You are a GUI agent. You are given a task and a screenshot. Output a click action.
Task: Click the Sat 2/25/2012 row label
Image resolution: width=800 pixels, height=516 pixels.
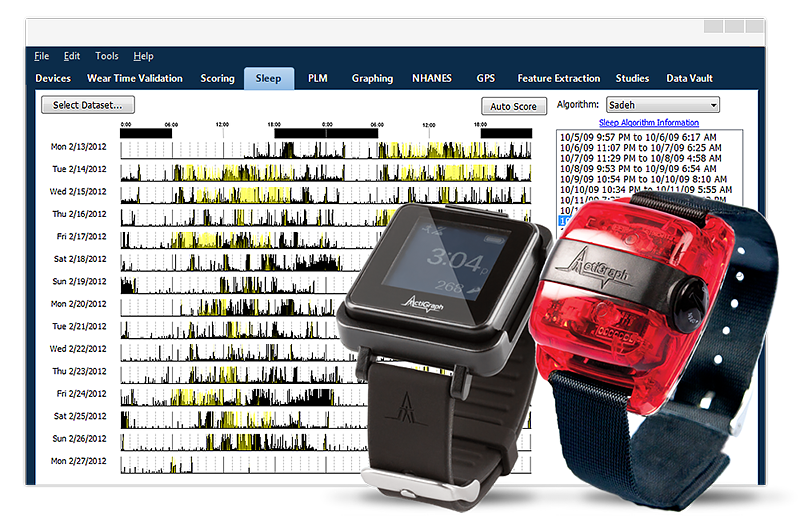coord(80,416)
